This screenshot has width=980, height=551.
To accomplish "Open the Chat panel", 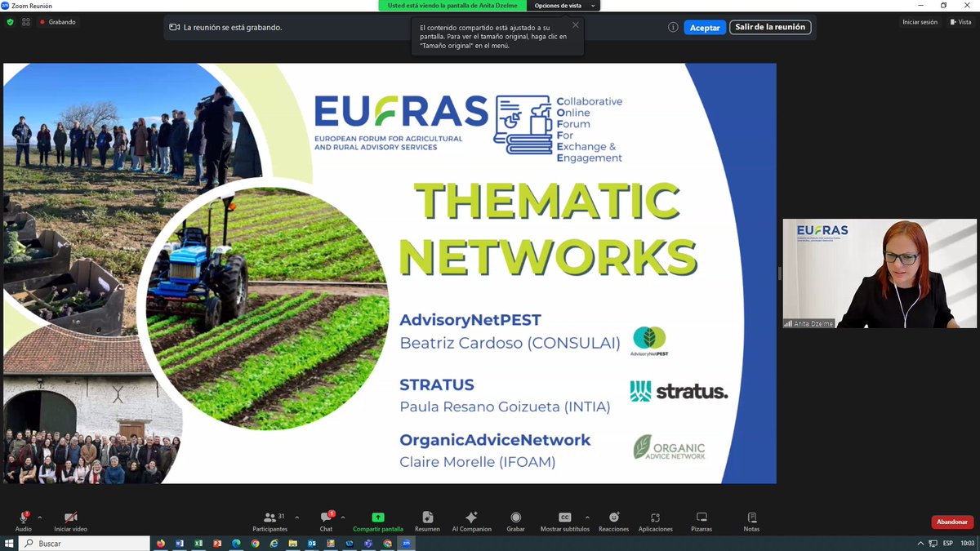I will click(326, 521).
